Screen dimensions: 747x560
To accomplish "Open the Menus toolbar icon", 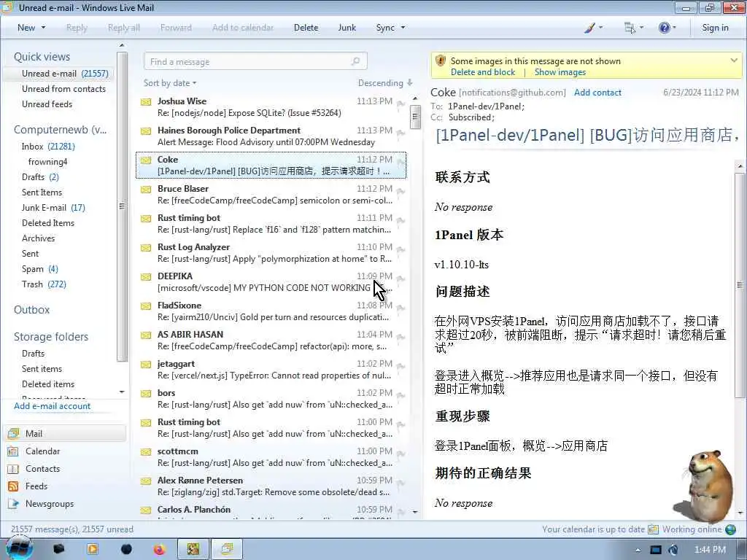I will coord(630,28).
